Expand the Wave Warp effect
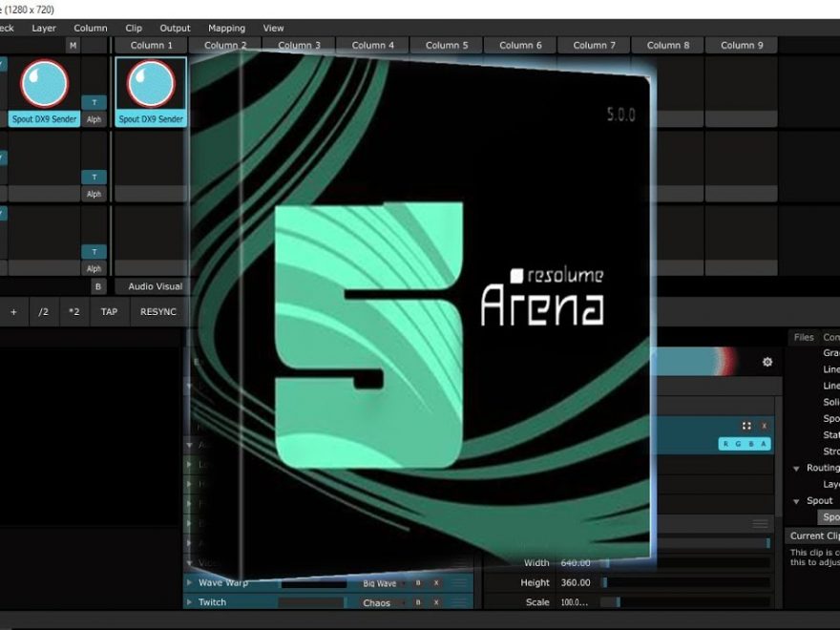Viewport: 840px width, 630px height. pyautogui.click(x=189, y=582)
